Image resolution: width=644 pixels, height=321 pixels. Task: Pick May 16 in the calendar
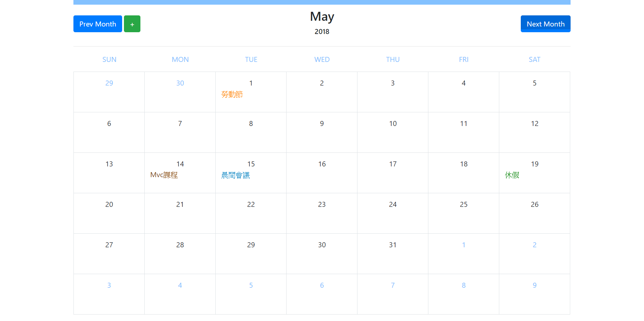[x=322, y=172]
